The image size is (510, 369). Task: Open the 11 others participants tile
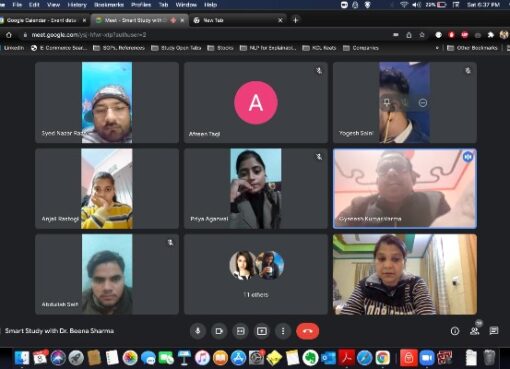tap(256, 274)
